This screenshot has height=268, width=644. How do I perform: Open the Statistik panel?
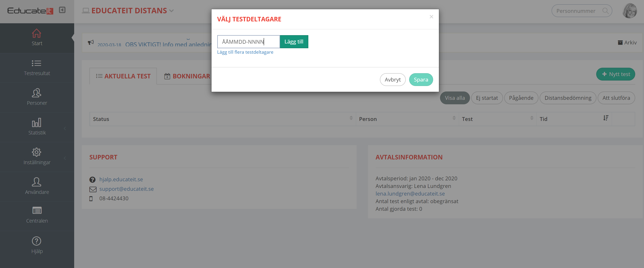point(37,127)
